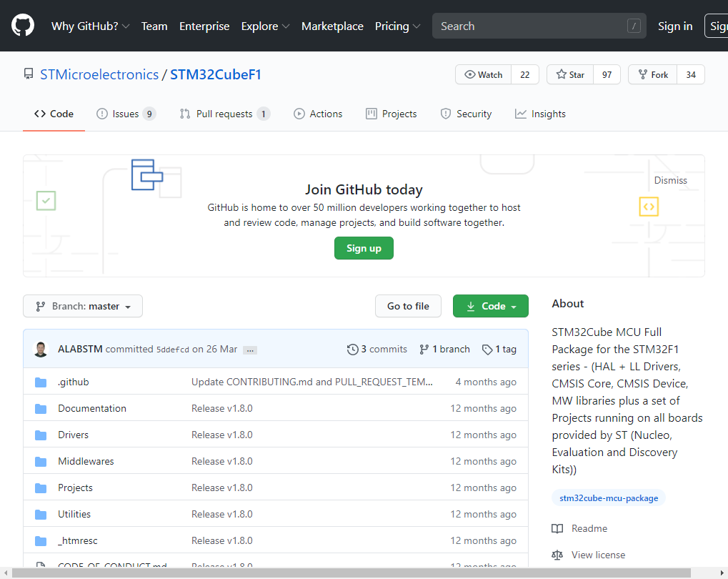Click 'Update CONTRIBUTING.md' commit message
This screenshot has width=728, height=579.
point(312,382)
